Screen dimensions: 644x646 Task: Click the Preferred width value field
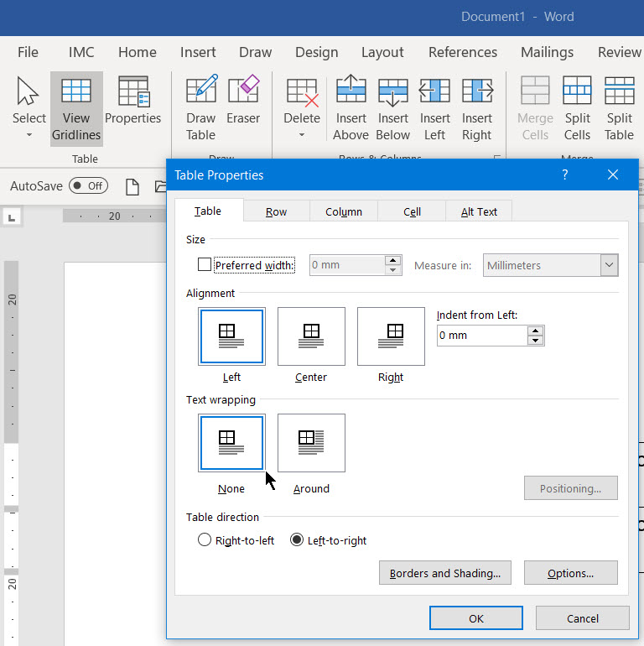(x=347, y=265)
